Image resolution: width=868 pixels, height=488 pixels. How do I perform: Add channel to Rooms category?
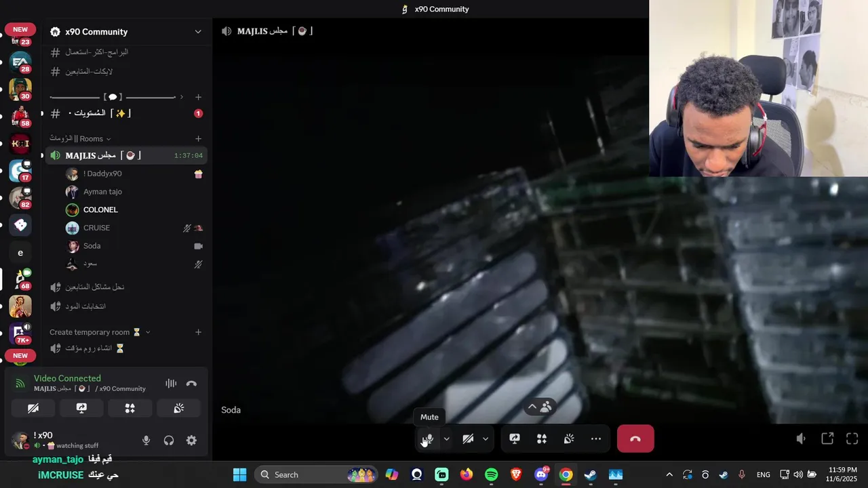[x=198, y=139]
